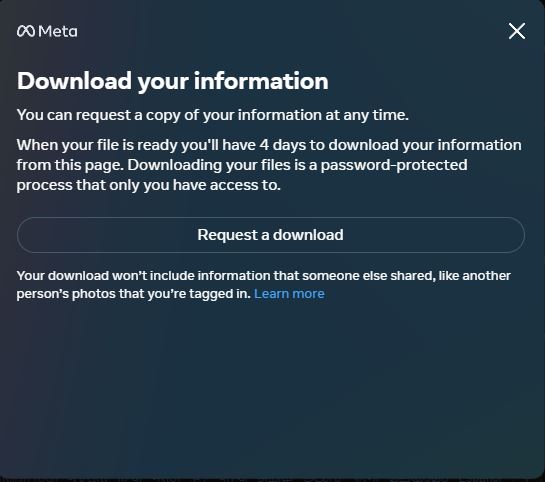
Task: Click the 'You can request a copy' sentence
Action: [x=212, y=115]
